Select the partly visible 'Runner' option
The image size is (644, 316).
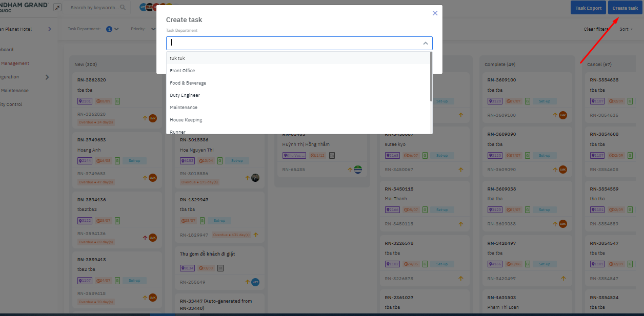(298, 131)
